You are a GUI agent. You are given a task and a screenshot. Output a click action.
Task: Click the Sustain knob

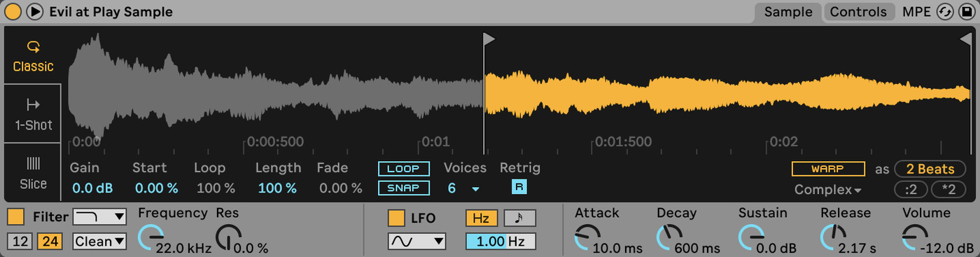(751, 238)
